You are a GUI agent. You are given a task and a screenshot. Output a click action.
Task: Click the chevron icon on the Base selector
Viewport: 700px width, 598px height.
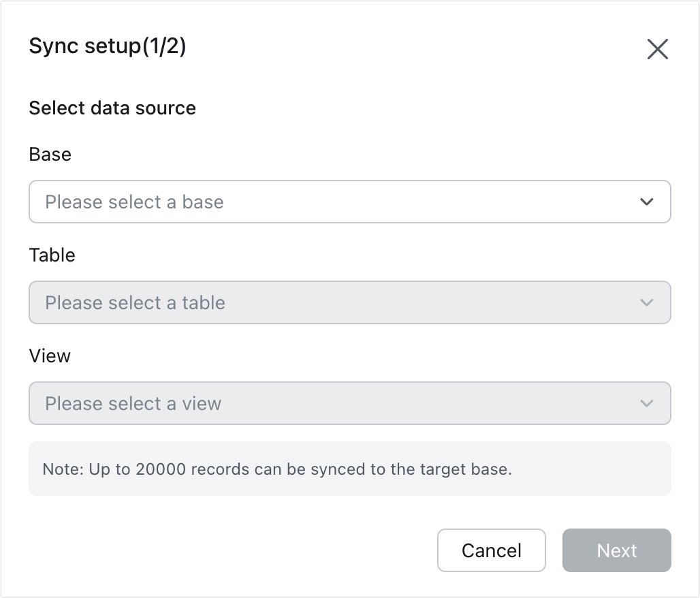tap(647, 202)
